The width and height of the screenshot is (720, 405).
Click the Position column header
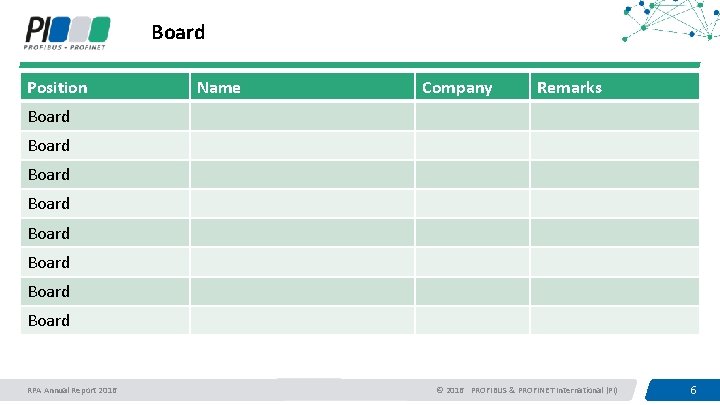point(105,87)
